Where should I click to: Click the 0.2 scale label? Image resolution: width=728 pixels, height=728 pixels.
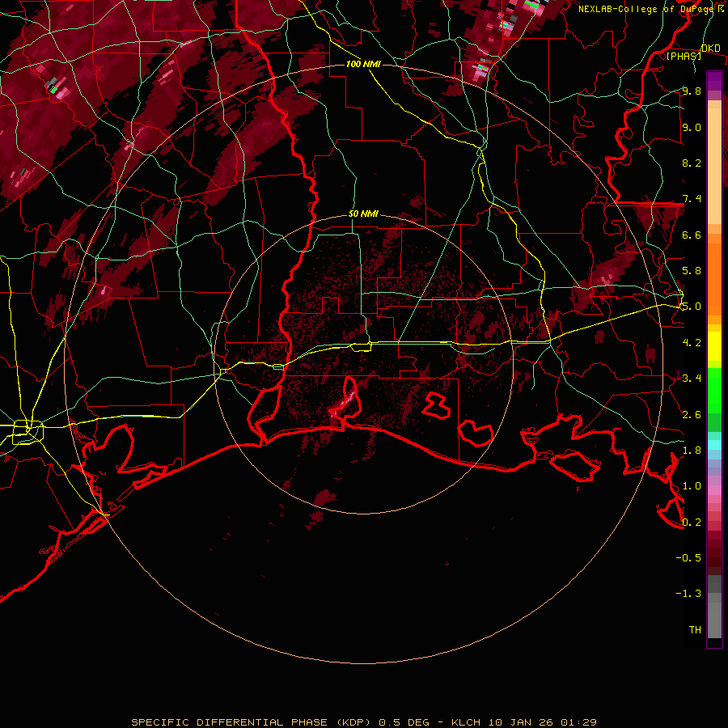pos(692,523)
